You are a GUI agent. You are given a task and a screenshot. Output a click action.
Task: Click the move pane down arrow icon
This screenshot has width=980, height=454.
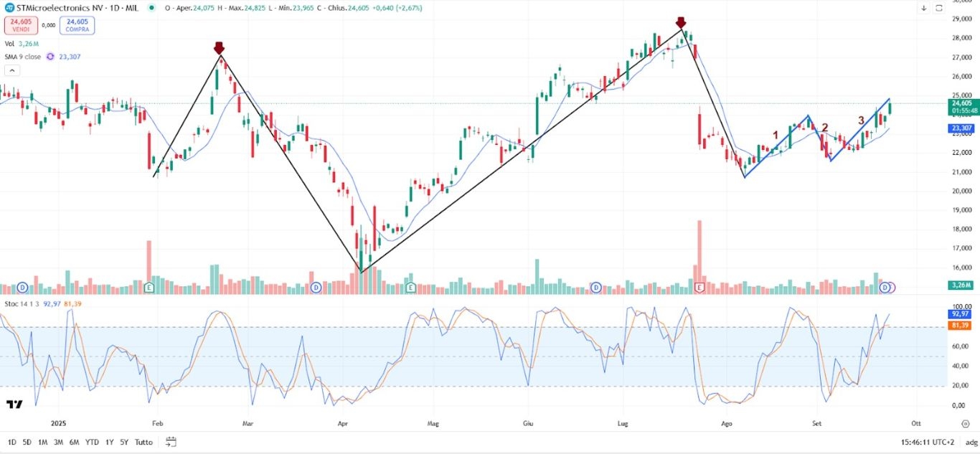[924, 8]
